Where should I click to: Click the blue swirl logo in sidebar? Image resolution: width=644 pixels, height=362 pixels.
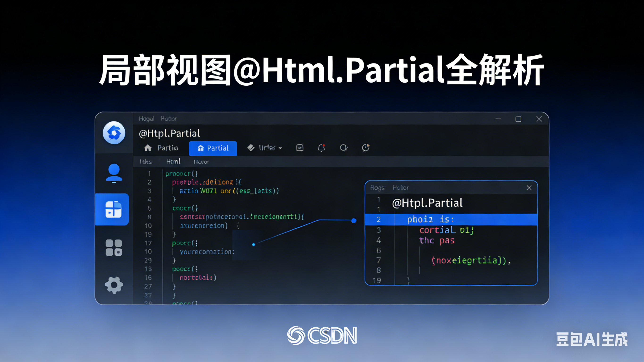[114, 133]
